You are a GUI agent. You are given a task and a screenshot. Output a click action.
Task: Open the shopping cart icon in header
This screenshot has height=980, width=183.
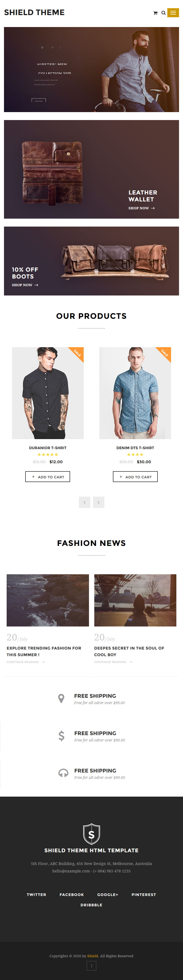click(x=155, y=13)
